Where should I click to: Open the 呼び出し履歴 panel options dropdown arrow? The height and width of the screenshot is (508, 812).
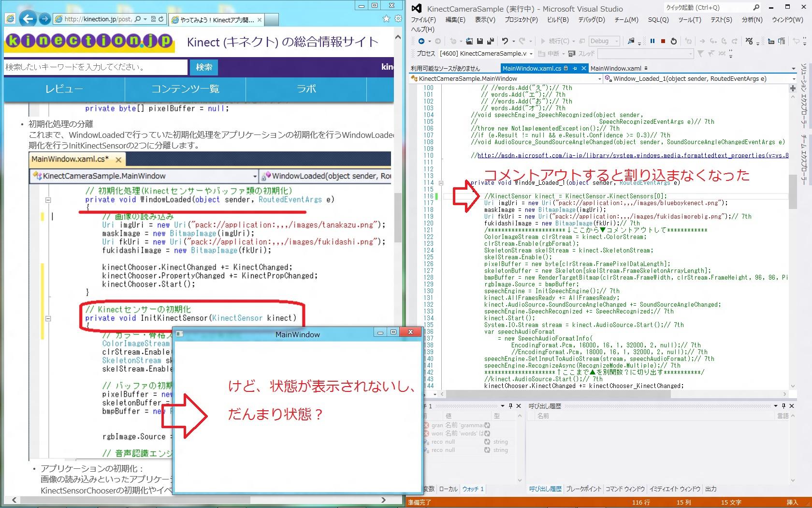coord(776,406)
